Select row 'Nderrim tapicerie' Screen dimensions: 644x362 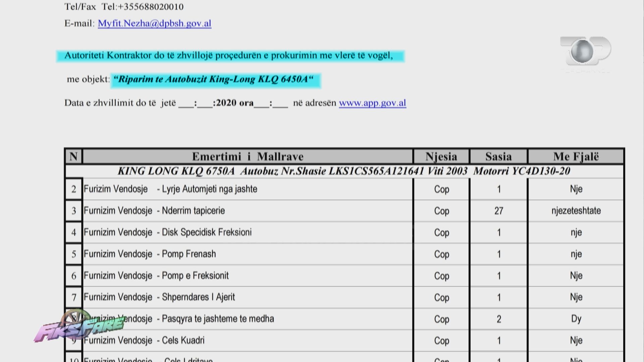pyautogui.click(x=344, y=211)
